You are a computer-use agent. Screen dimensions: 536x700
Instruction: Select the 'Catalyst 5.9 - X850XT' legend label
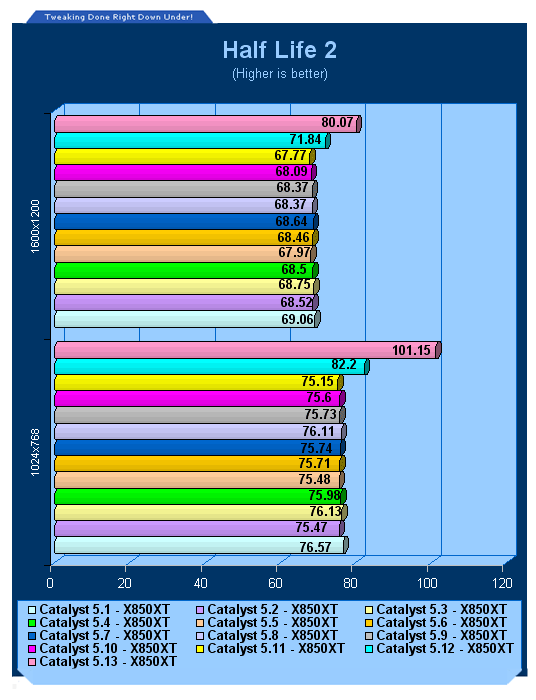point(441,635)
